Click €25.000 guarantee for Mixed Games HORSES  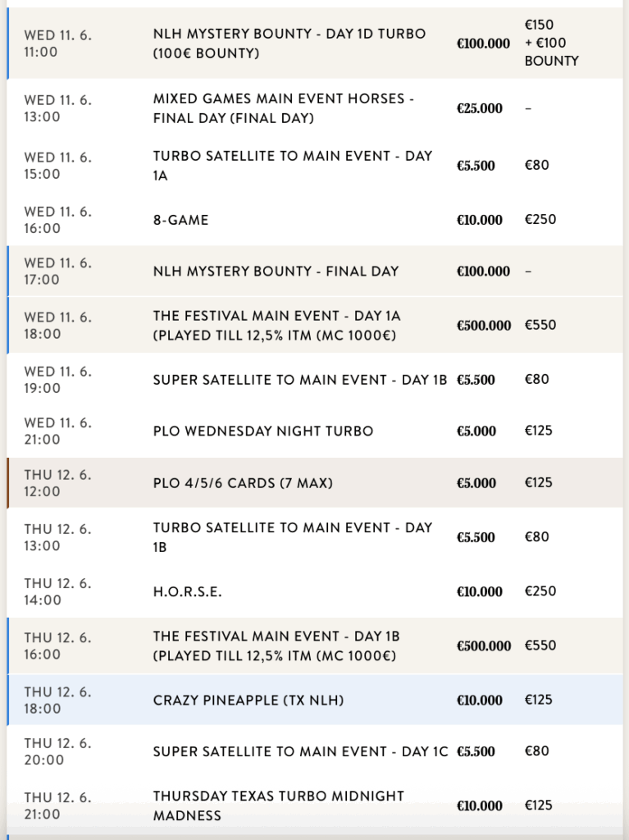(480, 108)
